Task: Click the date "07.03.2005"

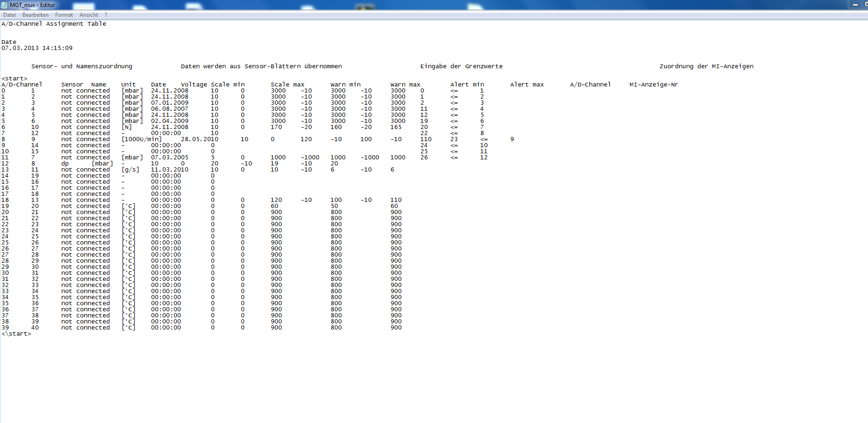Action: point(170,158)
